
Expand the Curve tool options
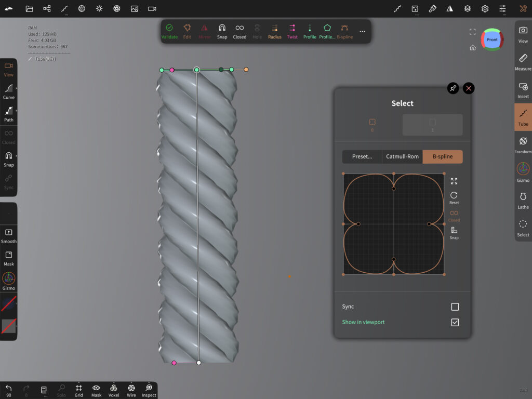click(x=9, y=91)
